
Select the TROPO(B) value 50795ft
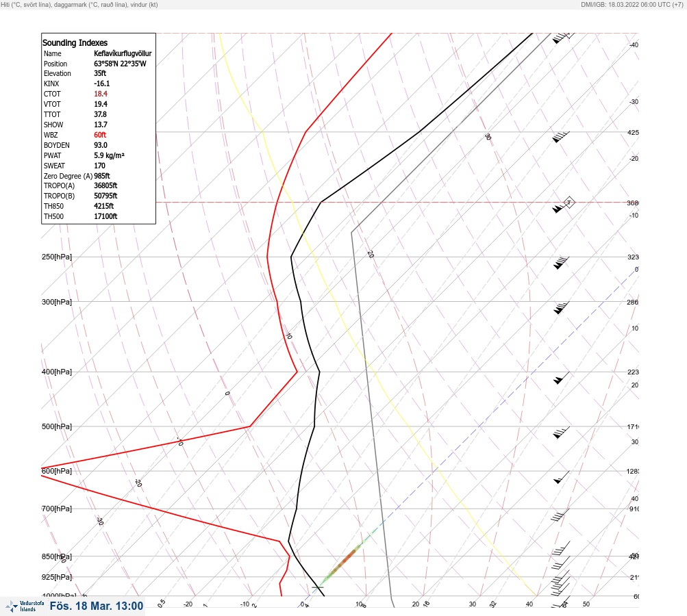(105, 196)
